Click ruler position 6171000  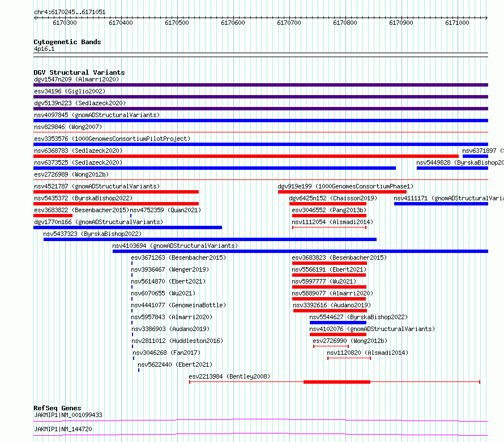(x=457, y=23)
